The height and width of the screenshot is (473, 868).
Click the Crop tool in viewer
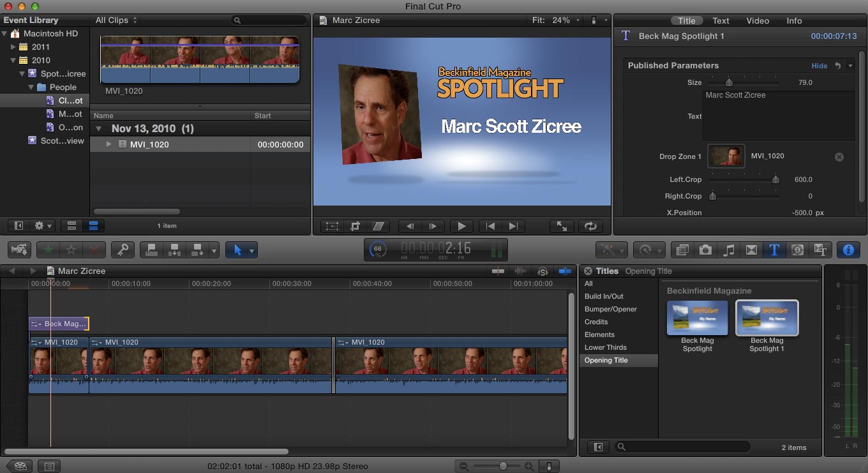click(355, 226)
